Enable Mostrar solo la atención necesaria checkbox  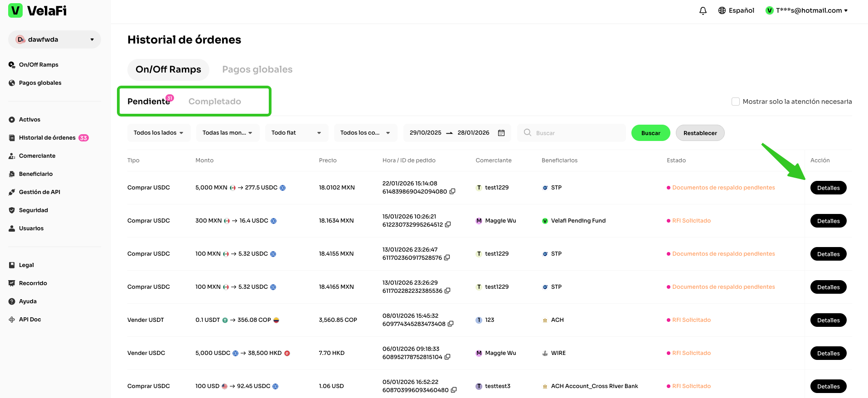coord(735,102)
